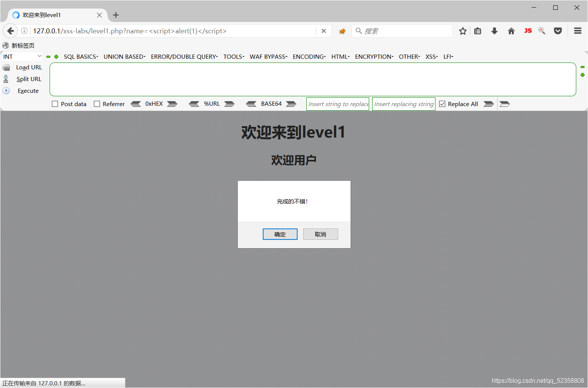Focus the Insert replacing string field
The height and width of the screenshot is (388, 588).
404,104
